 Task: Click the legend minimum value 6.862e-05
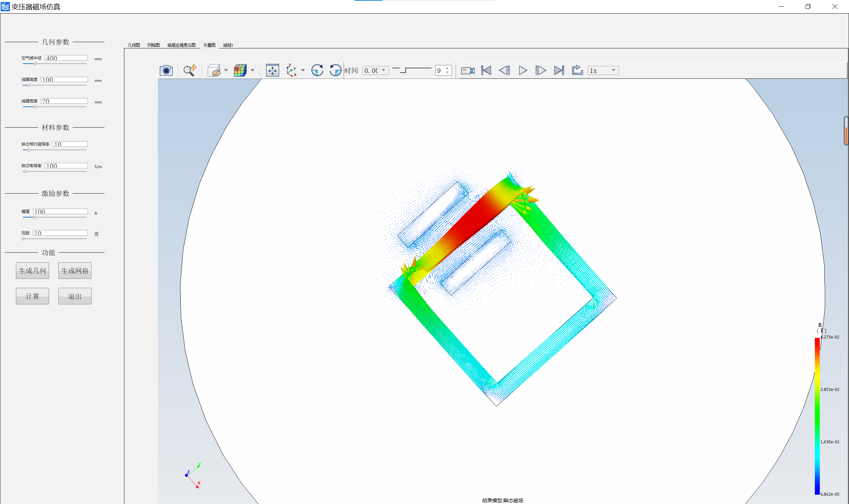pos(830,494)
